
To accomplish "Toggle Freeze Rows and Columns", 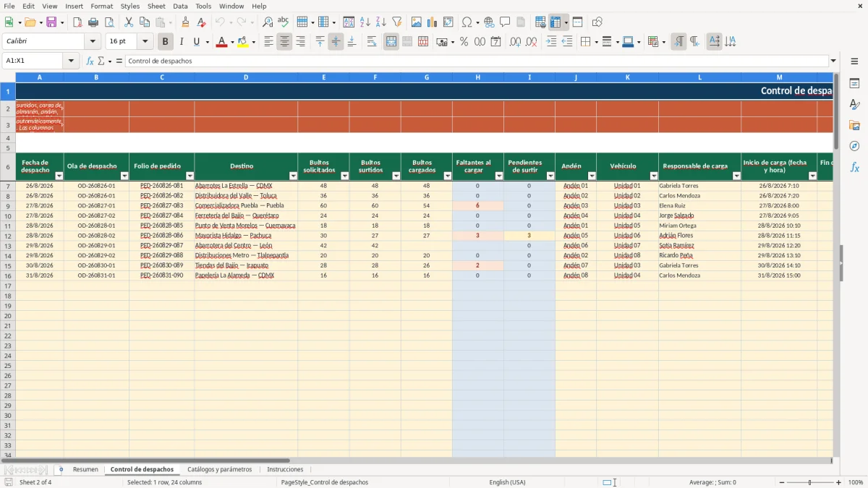I will coord(556,22).
